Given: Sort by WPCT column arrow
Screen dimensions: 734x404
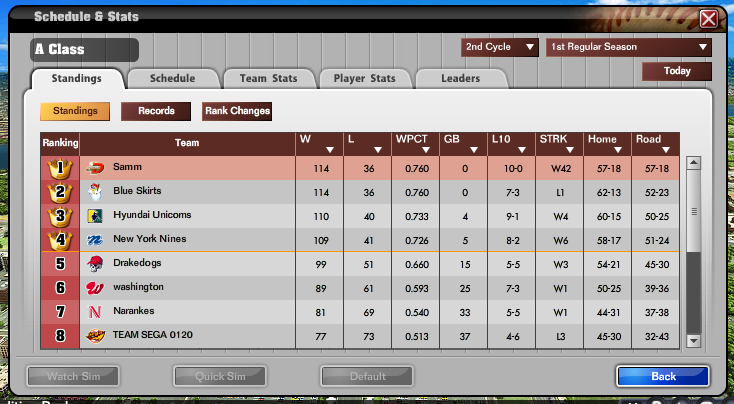Looking at the screenshot, I should coord(426,150).
